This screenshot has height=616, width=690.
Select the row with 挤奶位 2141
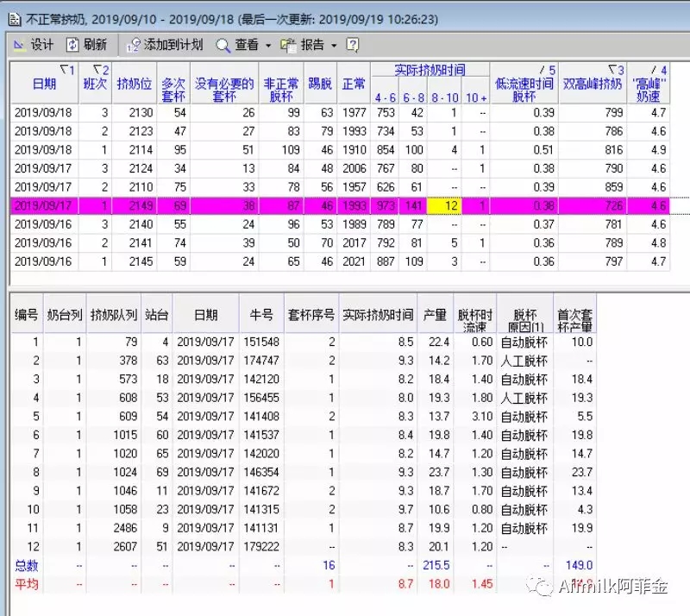[340, 242]
